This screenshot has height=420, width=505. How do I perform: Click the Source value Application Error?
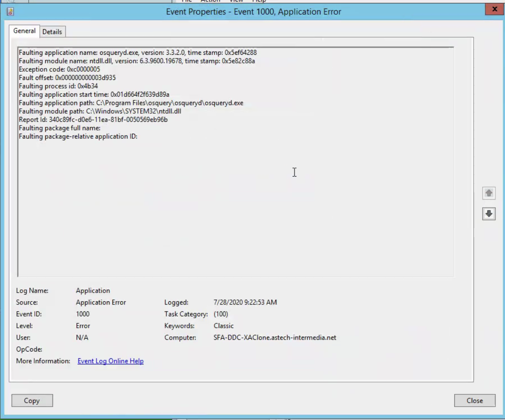click(x=101, y=302)
